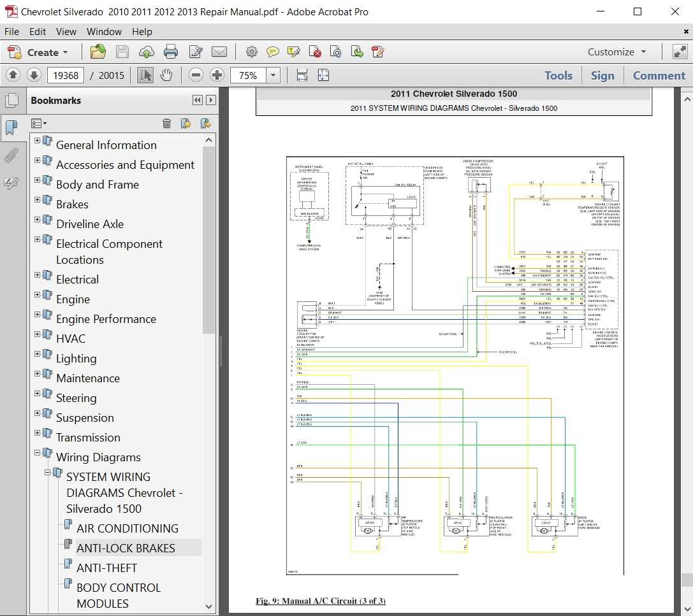This screenshot has width=693, height=616.
Task: Click the delete pages icon
Action: 315,52
